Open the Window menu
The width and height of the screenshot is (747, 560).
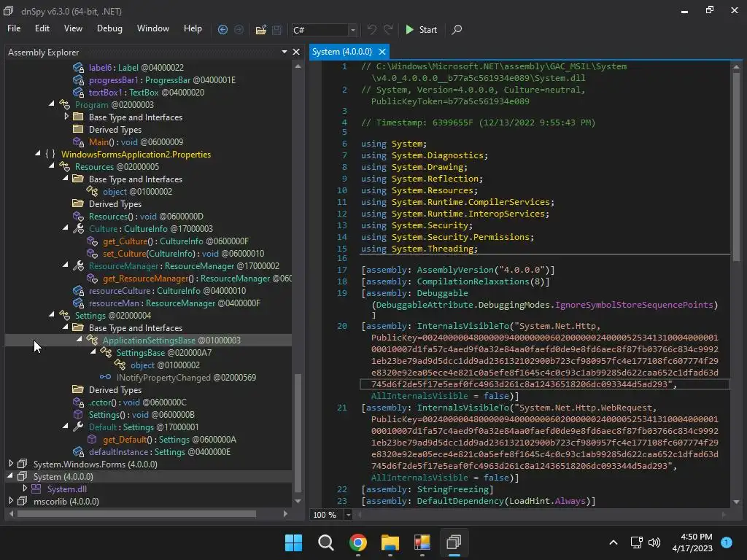(153, 28)
